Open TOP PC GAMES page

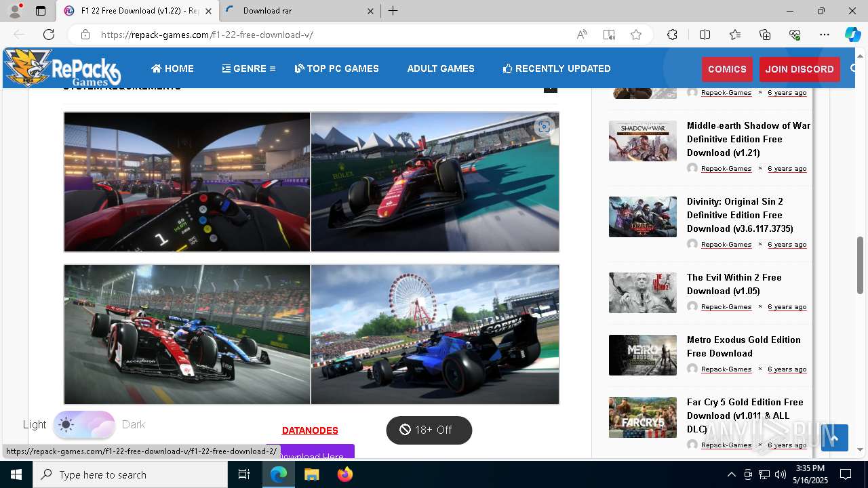[x=337, y=68]
